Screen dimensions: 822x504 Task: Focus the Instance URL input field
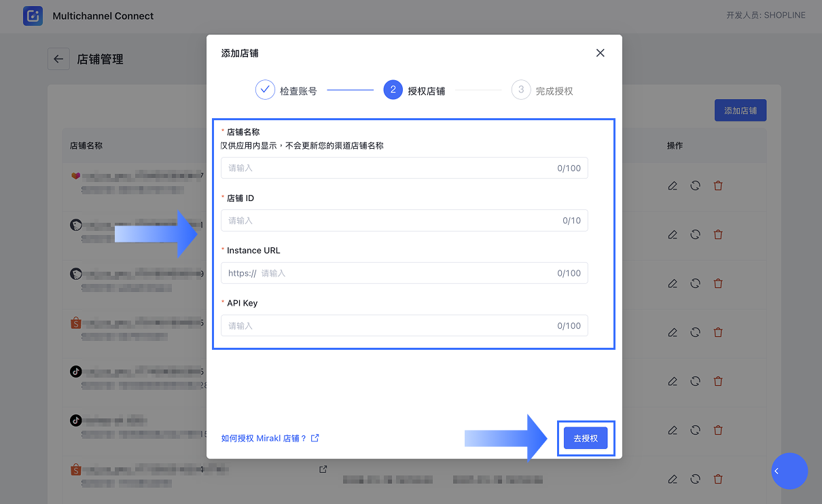coord(404,273)
